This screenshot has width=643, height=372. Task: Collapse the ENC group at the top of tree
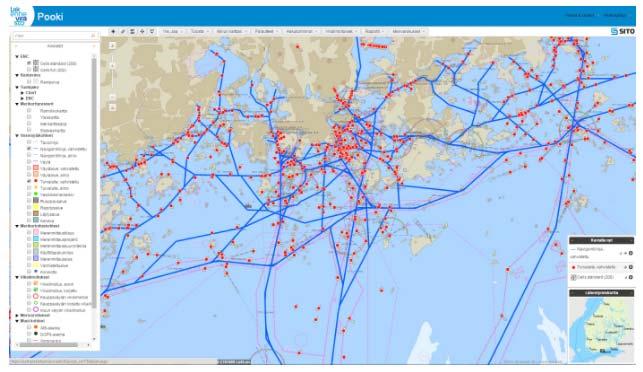point(17,56)
